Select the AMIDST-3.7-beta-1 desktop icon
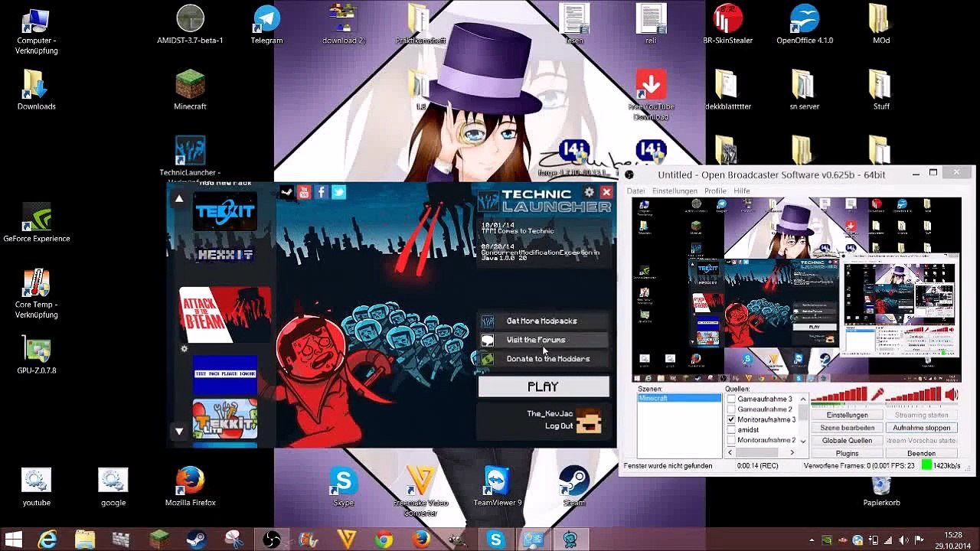Viewport: 980px width, 551px height. pos(190,24)
